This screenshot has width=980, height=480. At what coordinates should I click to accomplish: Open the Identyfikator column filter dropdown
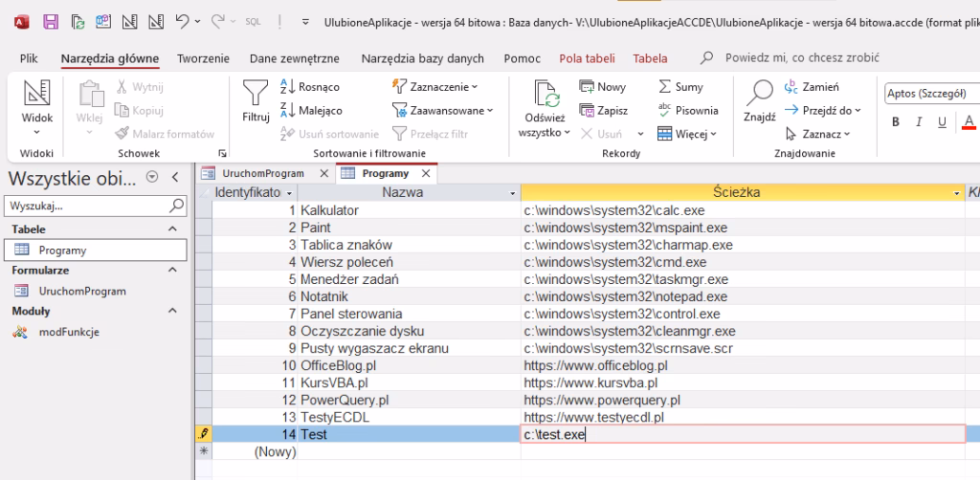tap(290, 193)
